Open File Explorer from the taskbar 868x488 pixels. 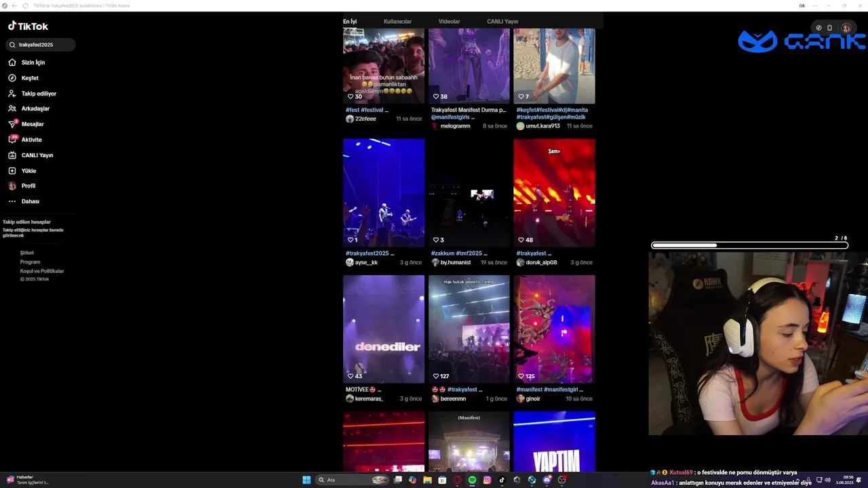(x=427, y=480)
